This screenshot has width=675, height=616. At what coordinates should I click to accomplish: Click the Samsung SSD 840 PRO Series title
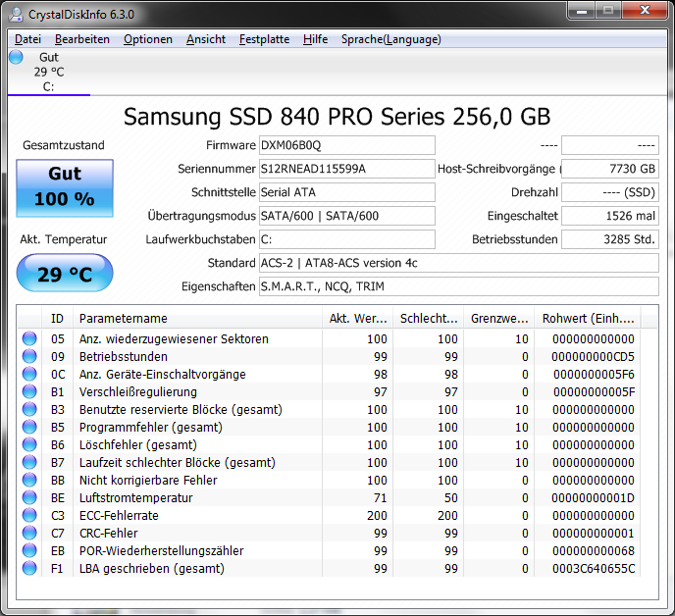click(337, 117)
